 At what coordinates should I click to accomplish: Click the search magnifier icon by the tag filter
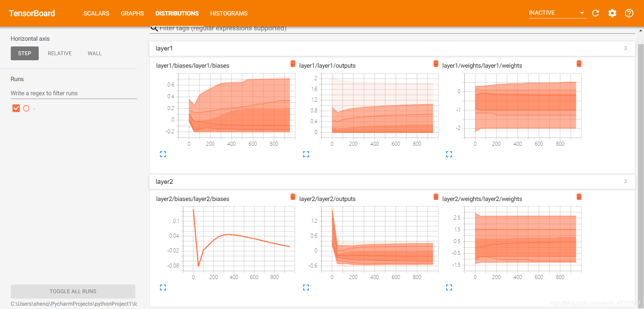click(x=154, y=28)
